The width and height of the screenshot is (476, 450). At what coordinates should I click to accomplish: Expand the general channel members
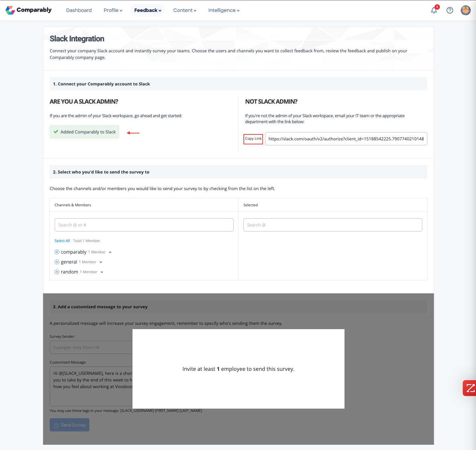pyautogui.click(x=101, y=262)
